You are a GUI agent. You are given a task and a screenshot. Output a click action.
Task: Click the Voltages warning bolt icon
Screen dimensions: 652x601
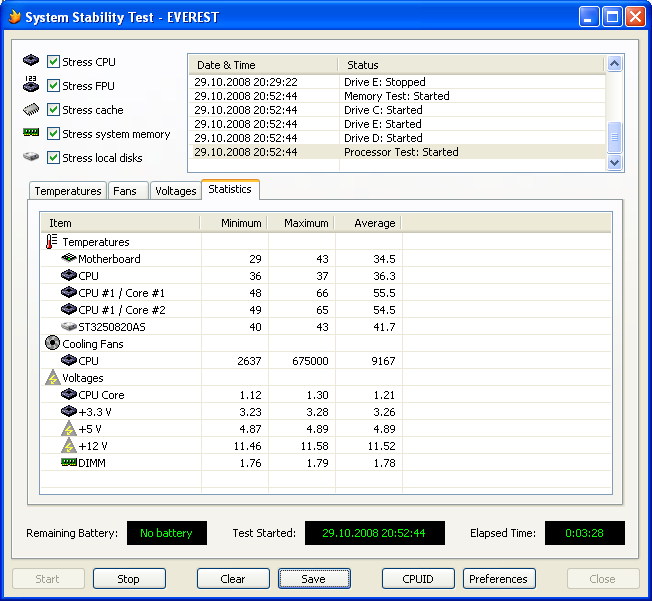(x=52, y=378)
